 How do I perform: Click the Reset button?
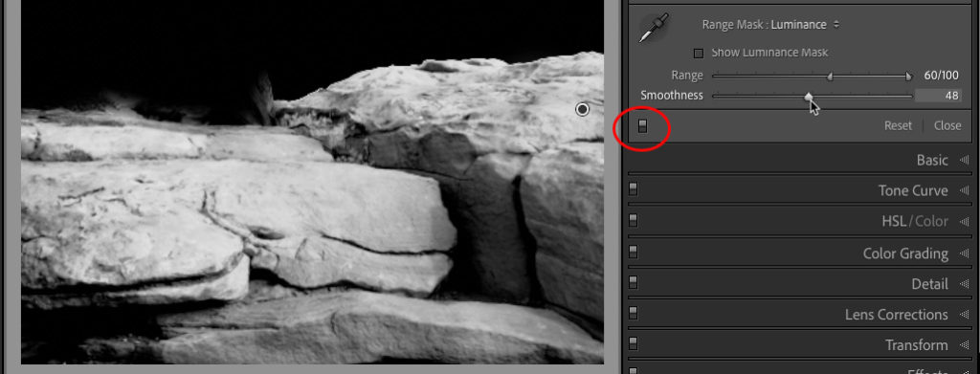point(898,125)
